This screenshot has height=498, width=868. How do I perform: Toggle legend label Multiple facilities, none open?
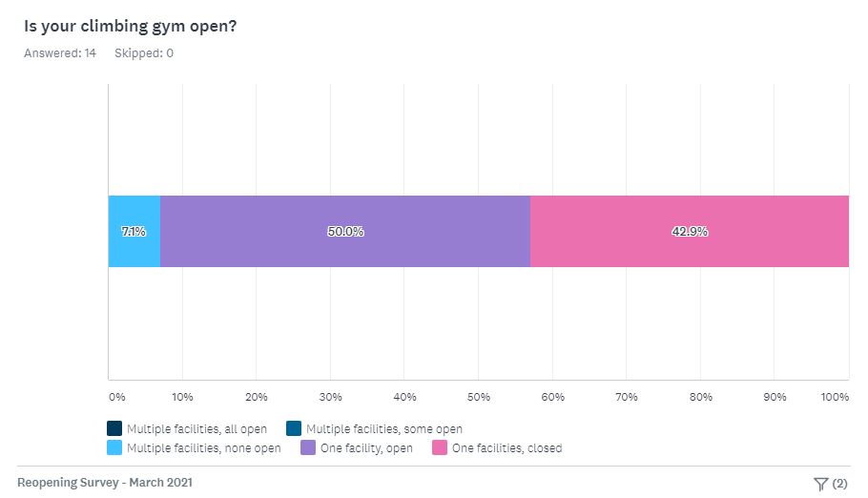point(203,448)
